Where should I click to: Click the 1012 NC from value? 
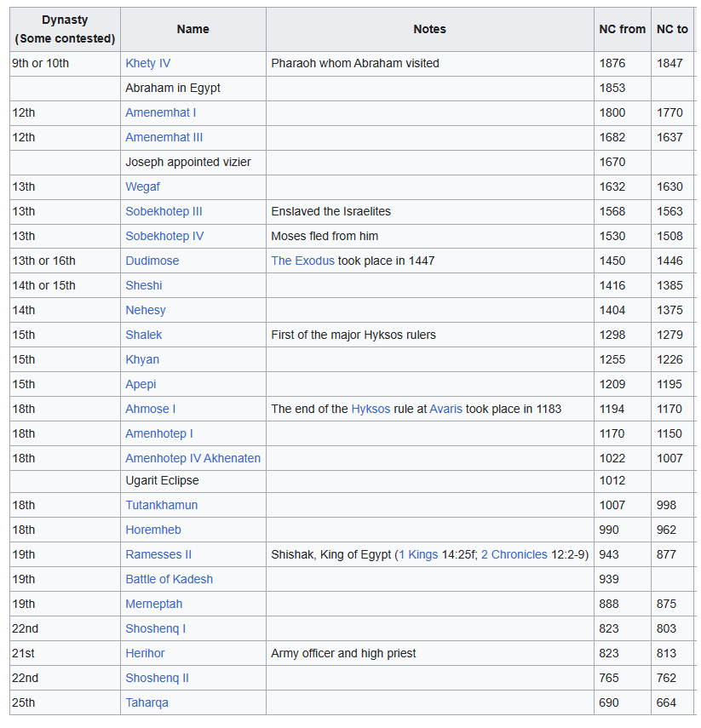pyautogui.click(x=612, y=480)
